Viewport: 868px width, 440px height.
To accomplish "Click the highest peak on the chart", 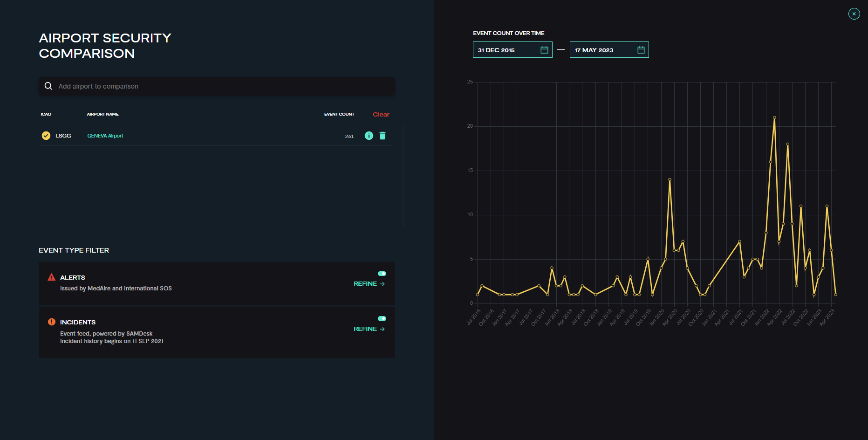I will coord(774,117).
